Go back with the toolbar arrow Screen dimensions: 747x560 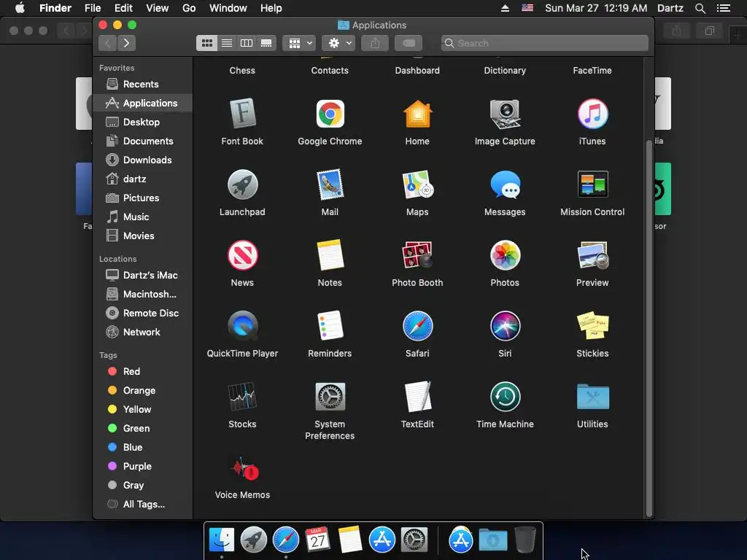[108, 43]
